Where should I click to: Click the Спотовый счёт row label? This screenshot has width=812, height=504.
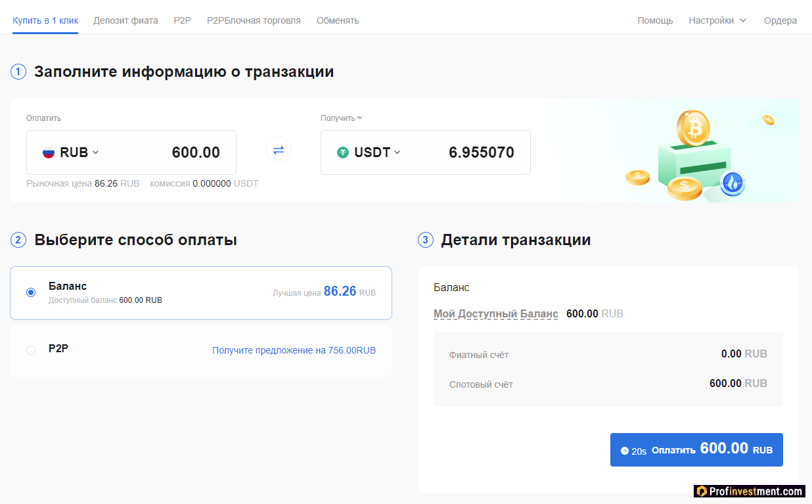481,384
